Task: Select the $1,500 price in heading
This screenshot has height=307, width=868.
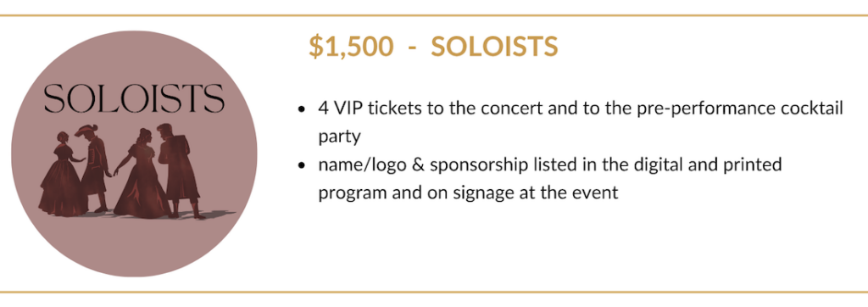Action: pyautogui.click(x=351, y=47)
